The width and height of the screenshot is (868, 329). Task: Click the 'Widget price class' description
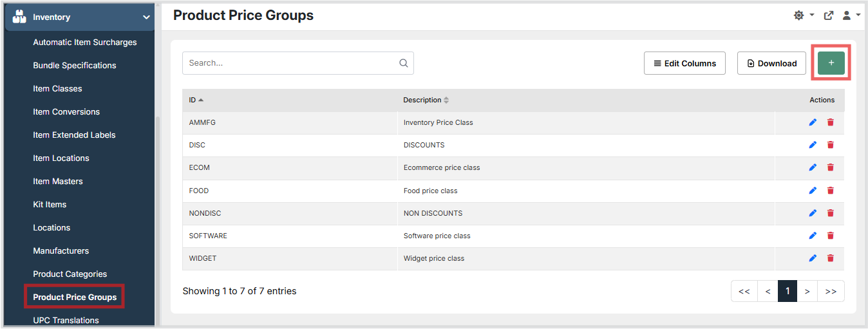point(434,258)
